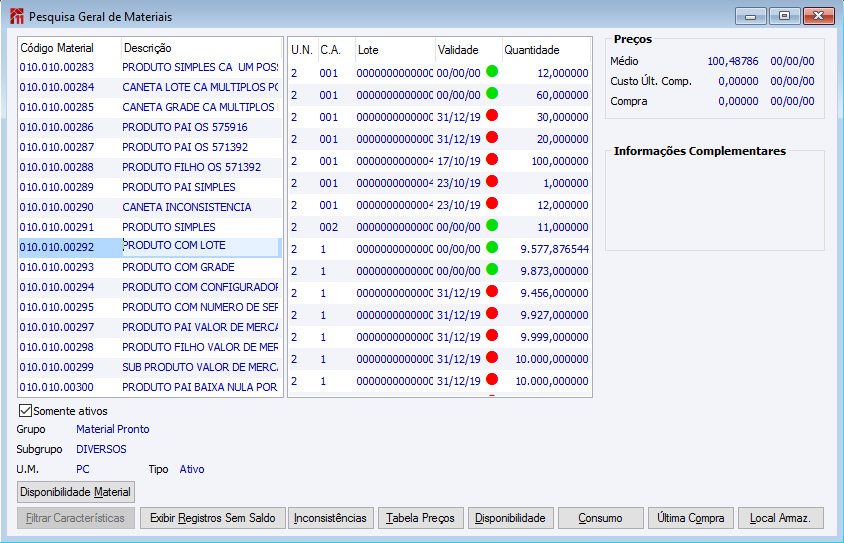The height and width of the screenshot is (543, 844).
Task: Select PRODUTO FILHO OS 571392 row
Action: (150, 167)
